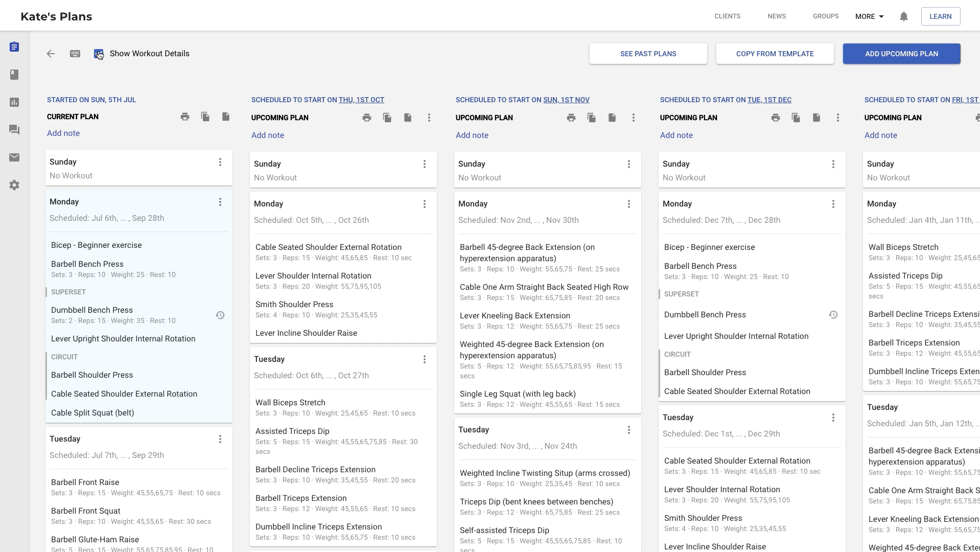Open options menu for 1st Nov upcoming plan

(x=633, y=118)
